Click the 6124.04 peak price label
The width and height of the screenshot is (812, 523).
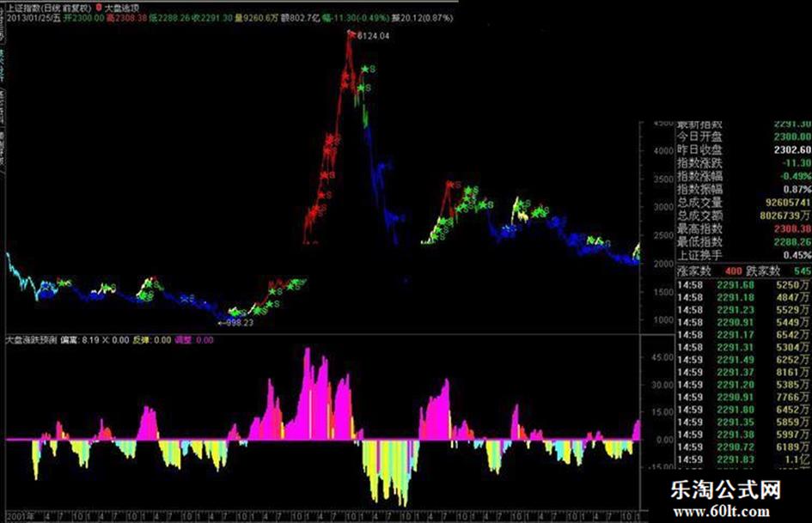point(373,36)
